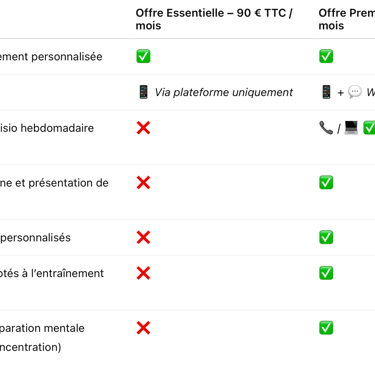Viewport: 375px width, 366px height.
Task: Click the red cross in the hebdomadaire row
Action: coord(143,128)
